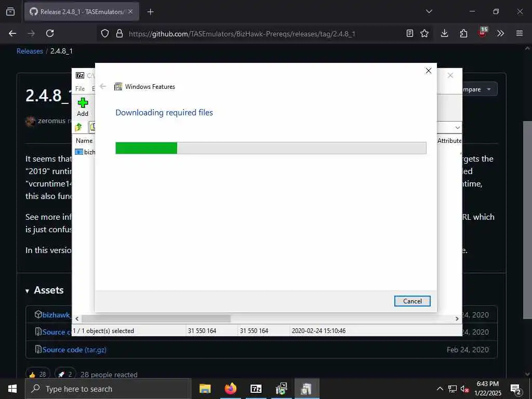
Task: Click '1 / 1 object(s) selected' status text
Action: [103, 331]
